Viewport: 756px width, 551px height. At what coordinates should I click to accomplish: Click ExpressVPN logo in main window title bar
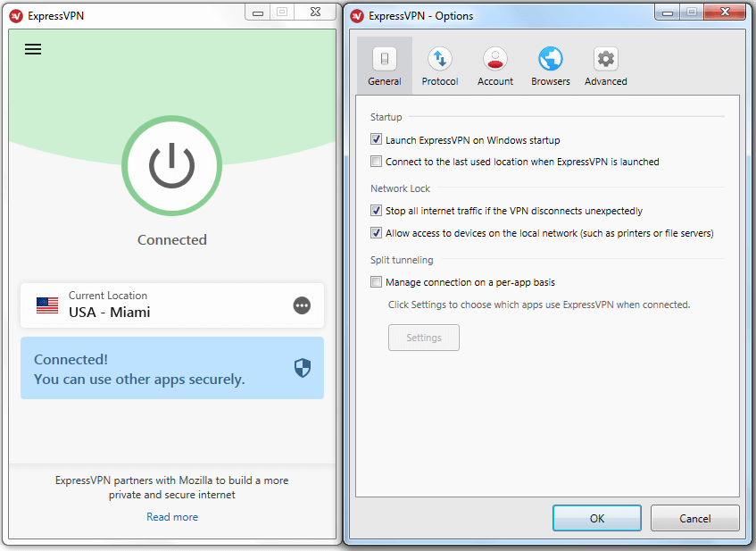pyautogui.click(x=16, y=16)
